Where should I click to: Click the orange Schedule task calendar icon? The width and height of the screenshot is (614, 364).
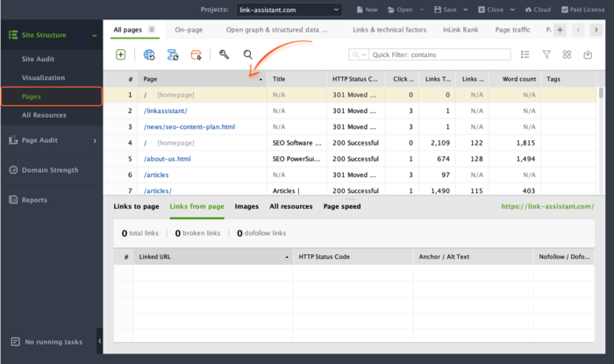[196, 54]
